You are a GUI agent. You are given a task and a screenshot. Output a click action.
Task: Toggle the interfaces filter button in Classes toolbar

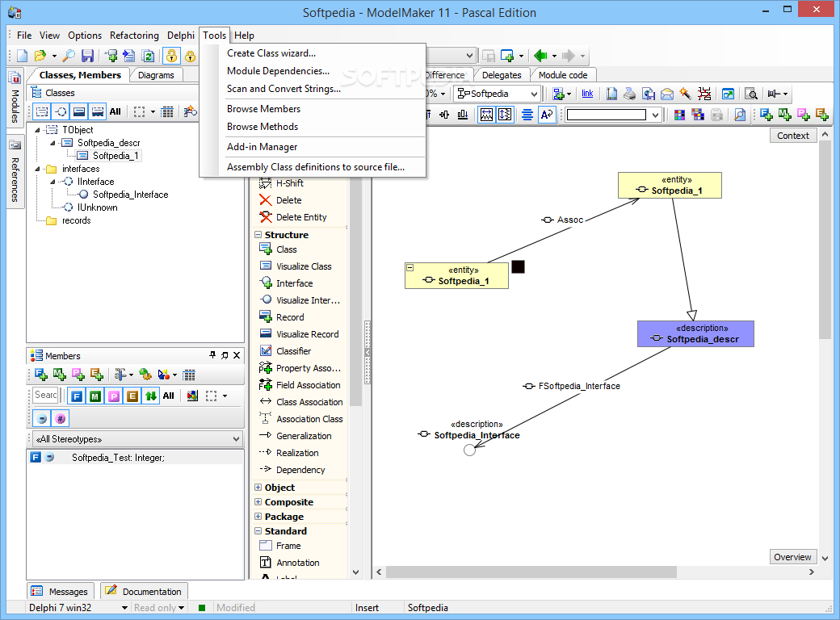(61, 111)
